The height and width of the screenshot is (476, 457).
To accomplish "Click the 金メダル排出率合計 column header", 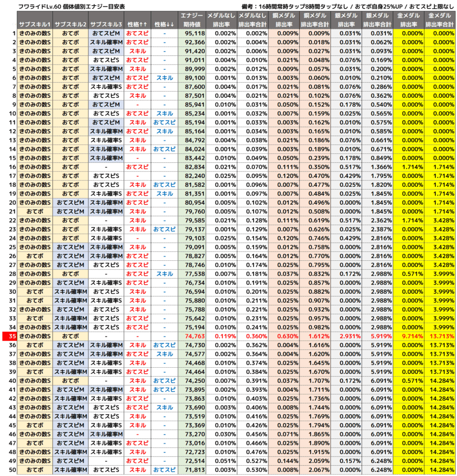I will tap(440, 20).
